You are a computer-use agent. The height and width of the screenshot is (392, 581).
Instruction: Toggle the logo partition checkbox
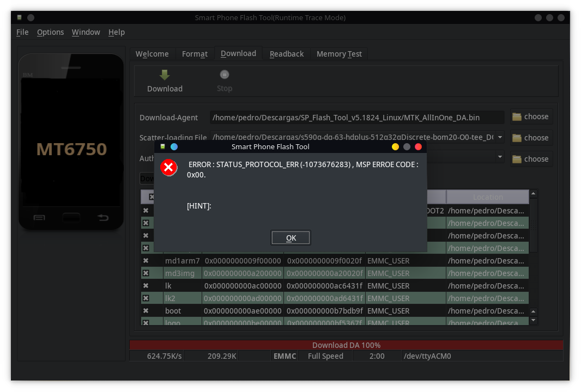[x=146, y=323]
